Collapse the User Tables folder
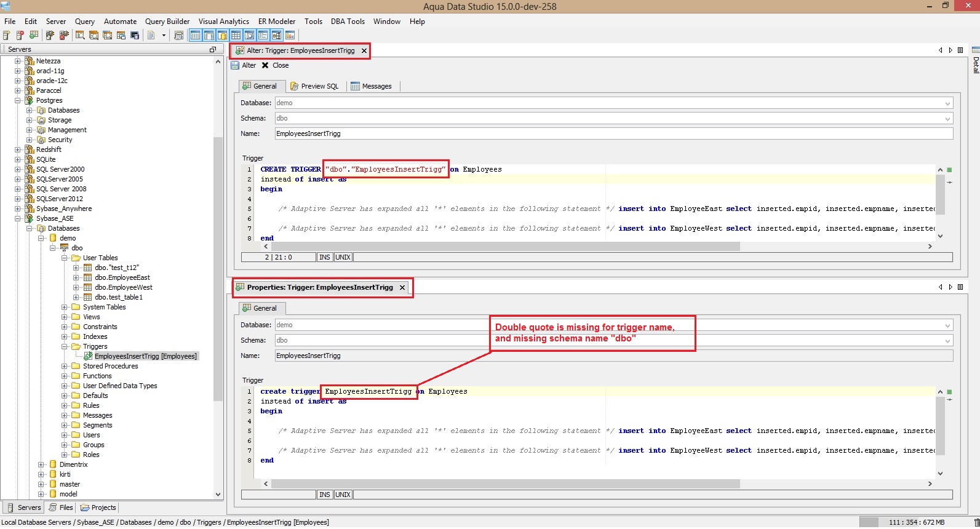980x529 pixels. click(65, 258)
